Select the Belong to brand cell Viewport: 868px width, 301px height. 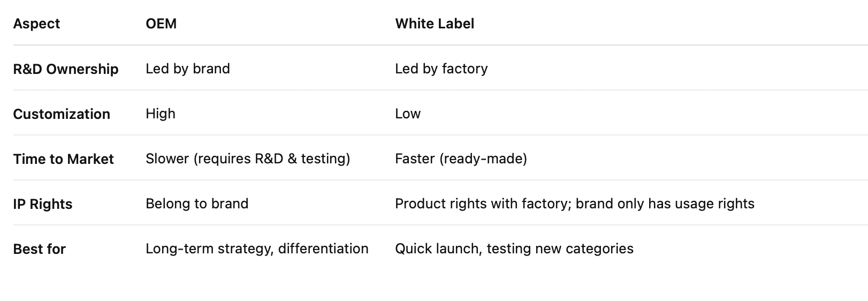click(197, 204)
